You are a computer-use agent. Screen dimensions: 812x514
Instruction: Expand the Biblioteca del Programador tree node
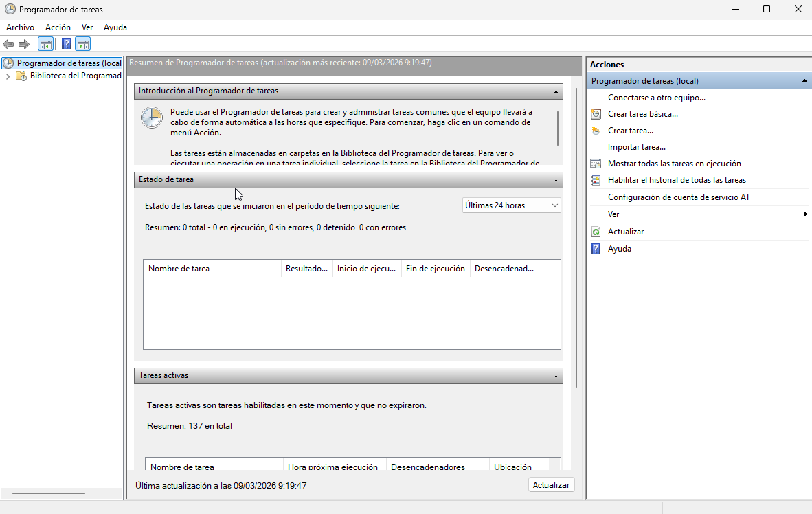click(x=8, y=76)
